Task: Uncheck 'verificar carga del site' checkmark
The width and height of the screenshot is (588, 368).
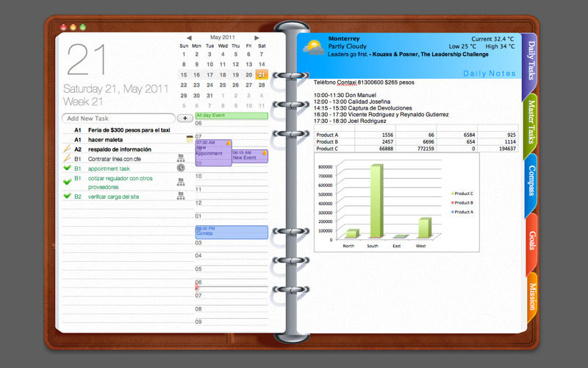Action: (67, 196)
